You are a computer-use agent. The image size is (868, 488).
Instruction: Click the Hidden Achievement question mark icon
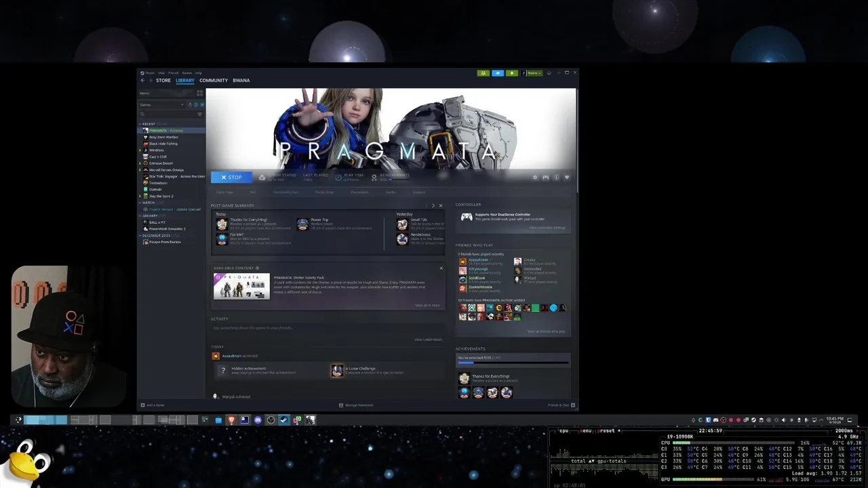coord(222,371)
